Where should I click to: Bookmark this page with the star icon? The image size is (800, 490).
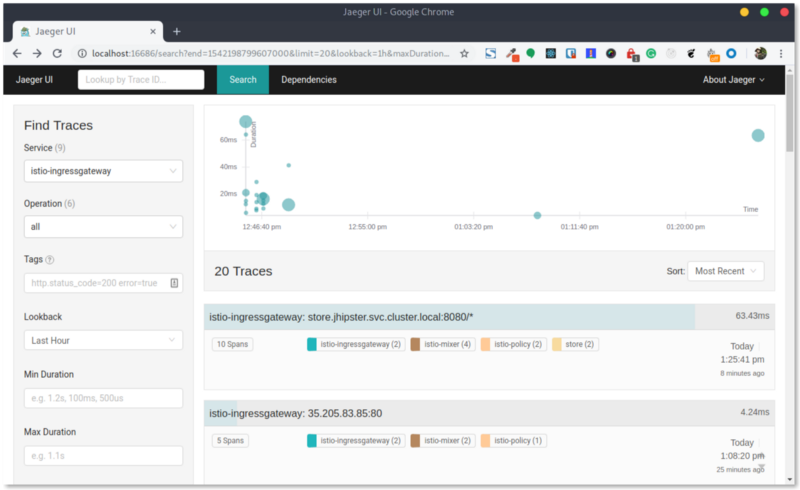464,53
